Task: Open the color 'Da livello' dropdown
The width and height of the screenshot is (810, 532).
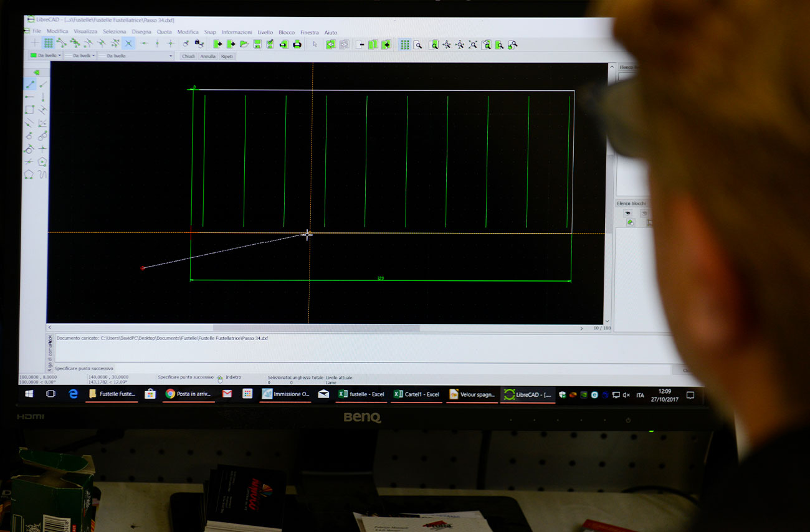Action: (47, 55)
